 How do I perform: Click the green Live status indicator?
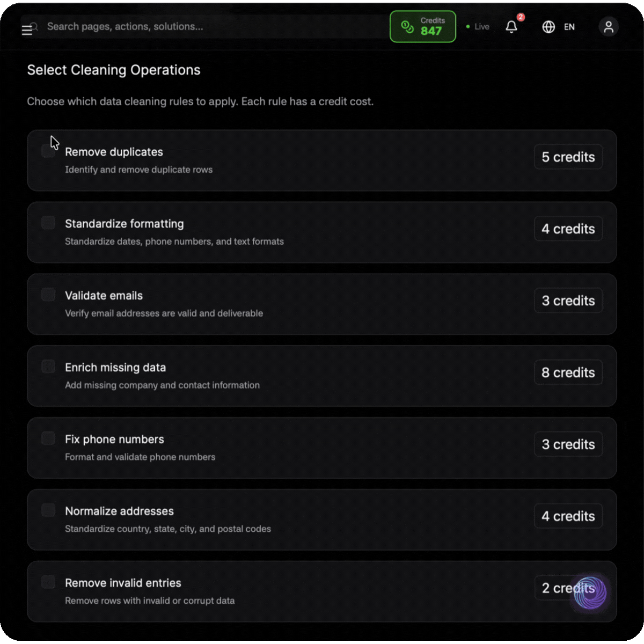click(x=478, y=27)
